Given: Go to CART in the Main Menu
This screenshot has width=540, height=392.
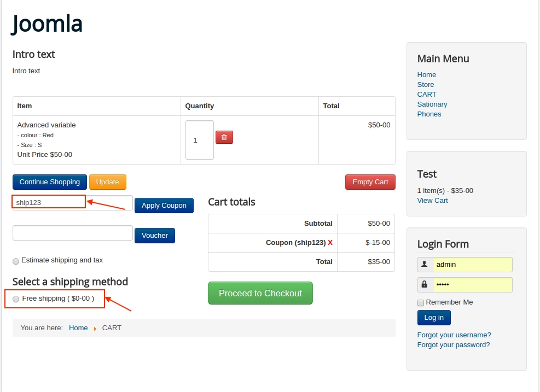Looking at the screenshot, I should coord(427,95).
